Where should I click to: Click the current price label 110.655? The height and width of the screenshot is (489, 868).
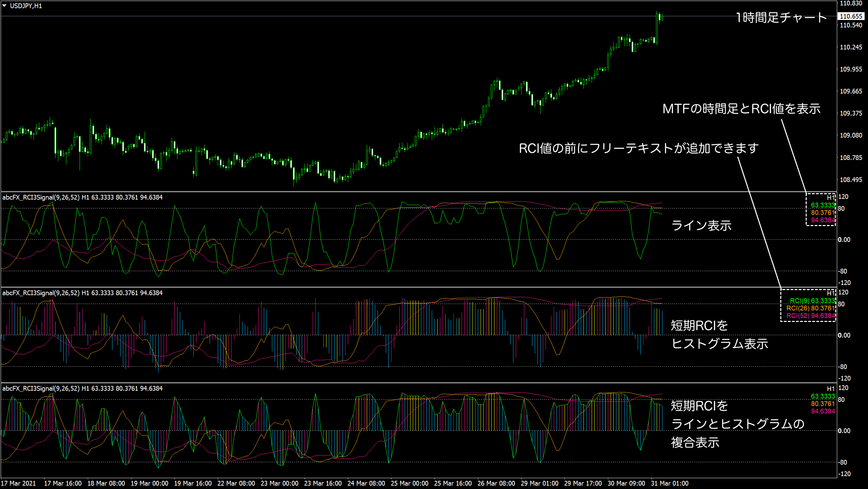[x=851, y=16]
